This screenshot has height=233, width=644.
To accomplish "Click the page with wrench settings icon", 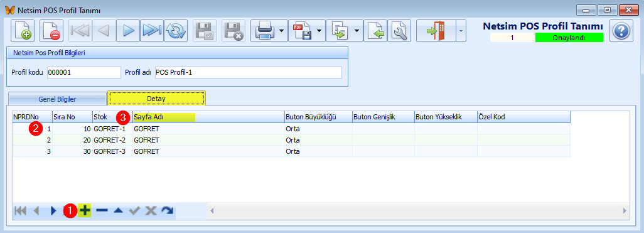I will click(399, 31).
